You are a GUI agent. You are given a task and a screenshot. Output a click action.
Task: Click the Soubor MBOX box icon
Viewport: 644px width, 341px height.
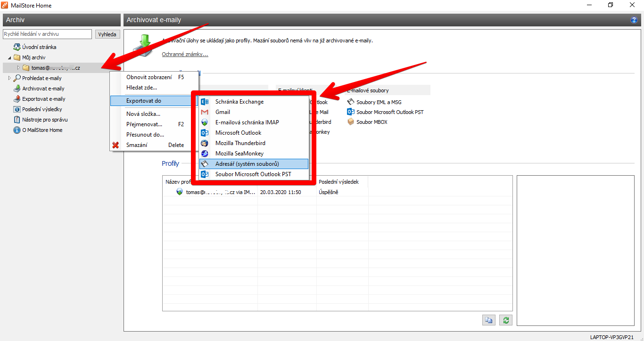coord(350,122)
